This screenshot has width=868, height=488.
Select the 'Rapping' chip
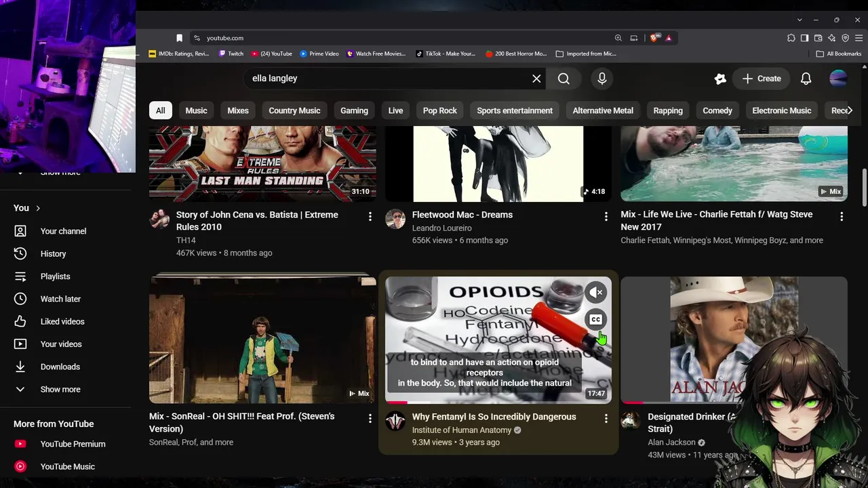[x=668, y=110]
